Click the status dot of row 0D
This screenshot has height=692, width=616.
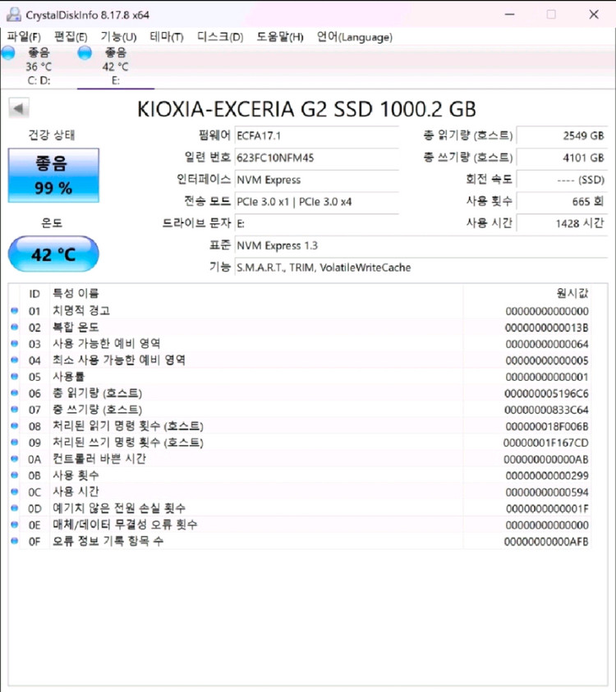[15, 508]
